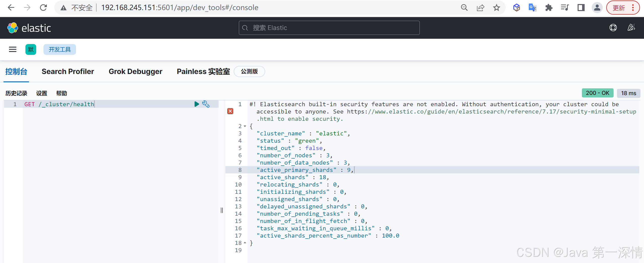
Task: Click the 18 ms response time badge
Action: 628,93
